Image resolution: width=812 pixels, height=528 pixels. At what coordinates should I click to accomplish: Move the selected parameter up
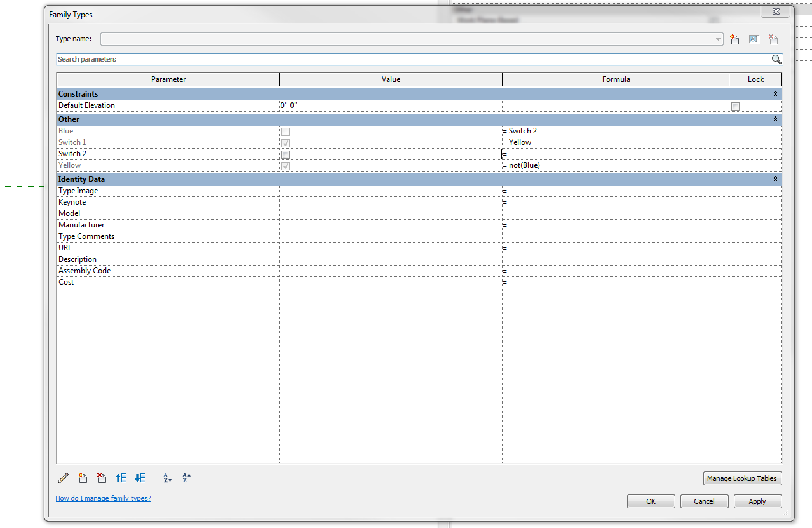click(x=120, y=478)
